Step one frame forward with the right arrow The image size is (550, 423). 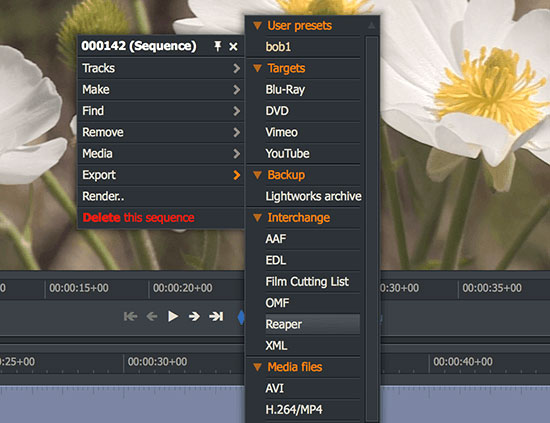click(194, 317)
